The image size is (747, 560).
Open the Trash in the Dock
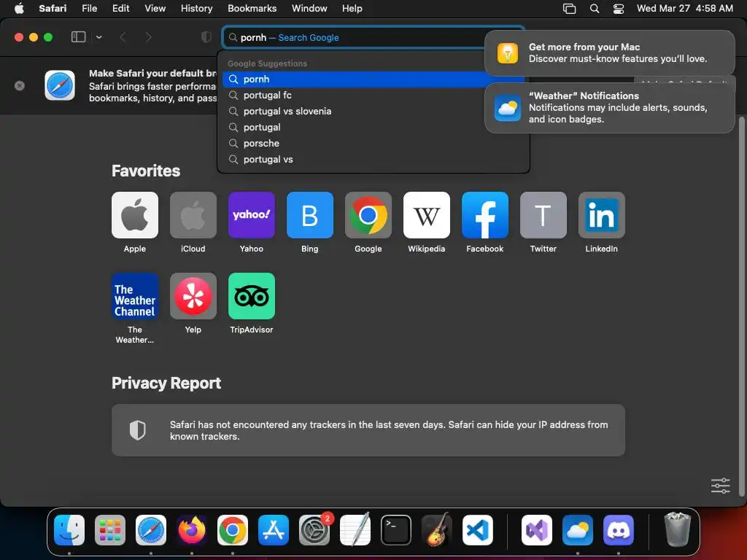pyautogui.click(x=678, y=529)
